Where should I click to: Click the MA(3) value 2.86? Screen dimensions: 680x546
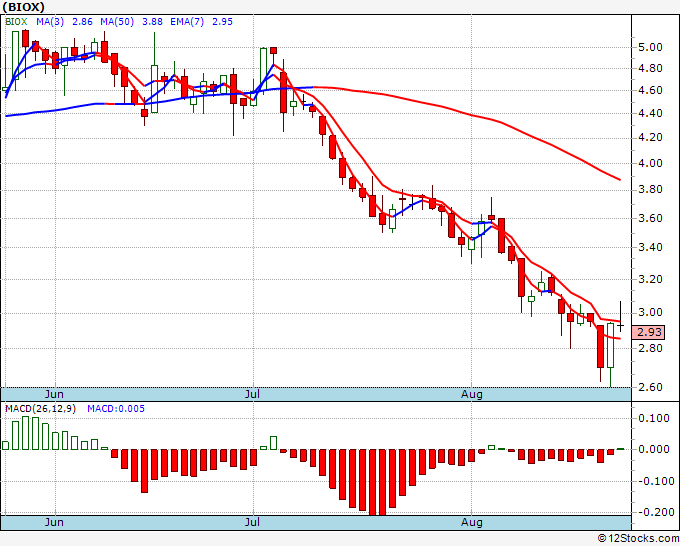(x=82, y=22)
